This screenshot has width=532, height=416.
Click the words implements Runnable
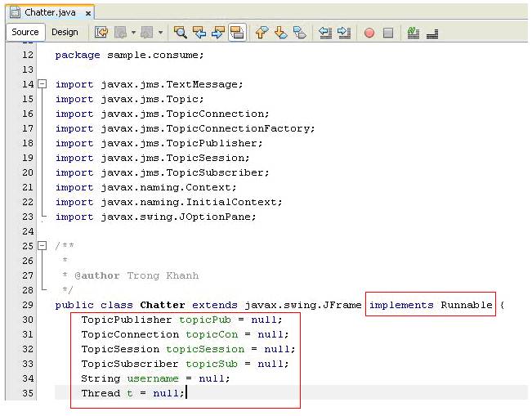(431, 305)
